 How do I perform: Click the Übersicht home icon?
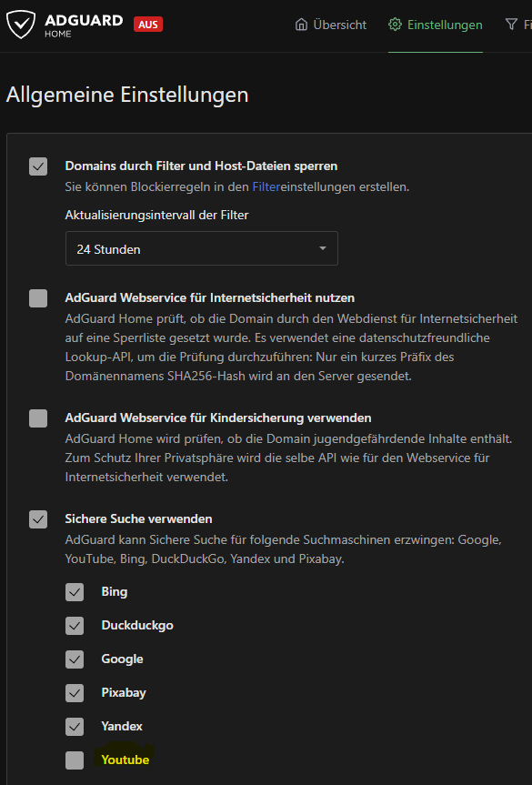pos(301,25)
